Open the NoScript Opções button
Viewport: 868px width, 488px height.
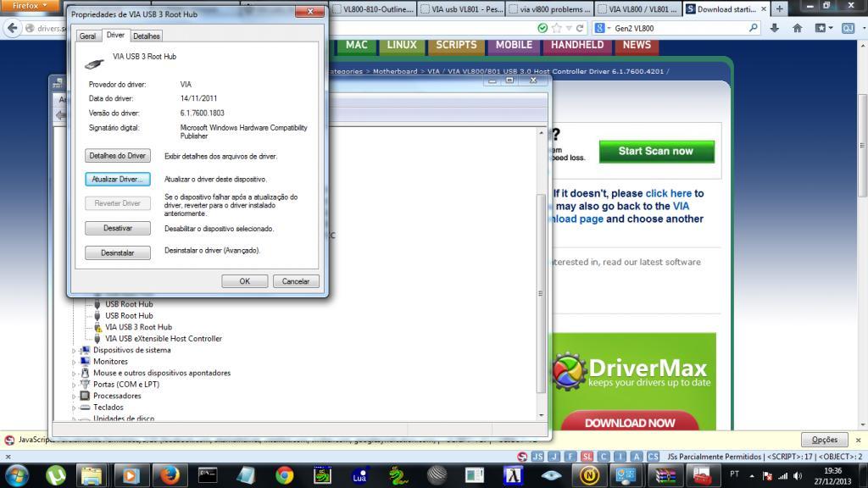(824, 440)
